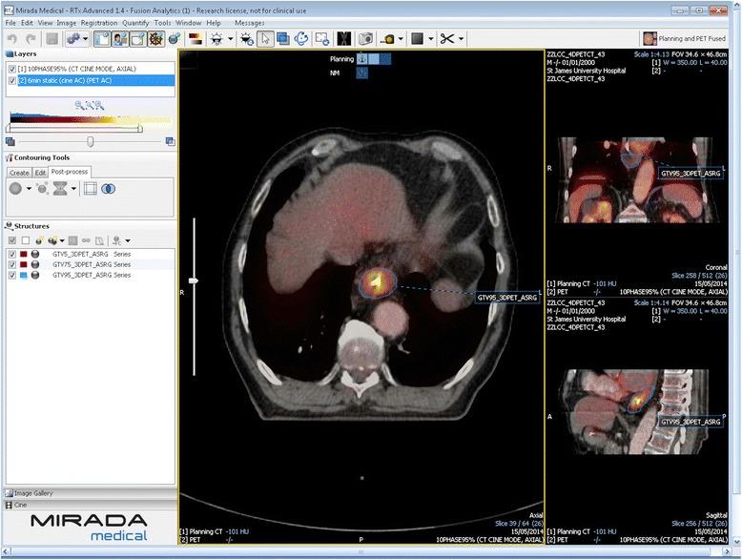The height and width of the screenshot is (560, 742).
Task: Click the gears workflow icon in the toolbar
Action: tap(72, 39)
